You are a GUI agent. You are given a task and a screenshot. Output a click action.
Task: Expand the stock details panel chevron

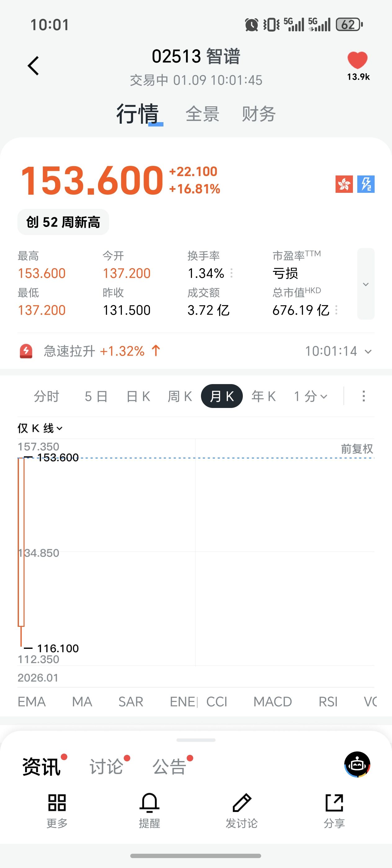366,284
